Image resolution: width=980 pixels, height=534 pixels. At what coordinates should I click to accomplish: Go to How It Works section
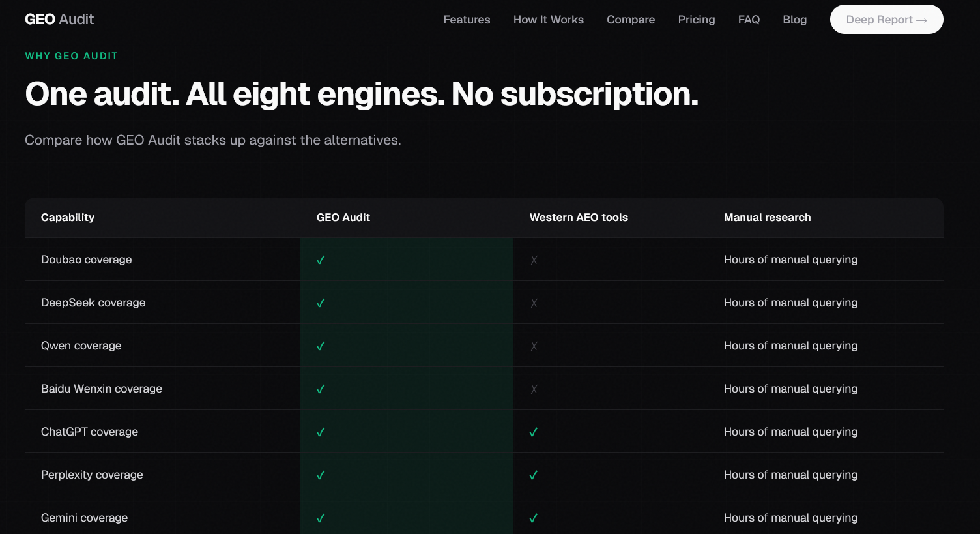point(548,20)
